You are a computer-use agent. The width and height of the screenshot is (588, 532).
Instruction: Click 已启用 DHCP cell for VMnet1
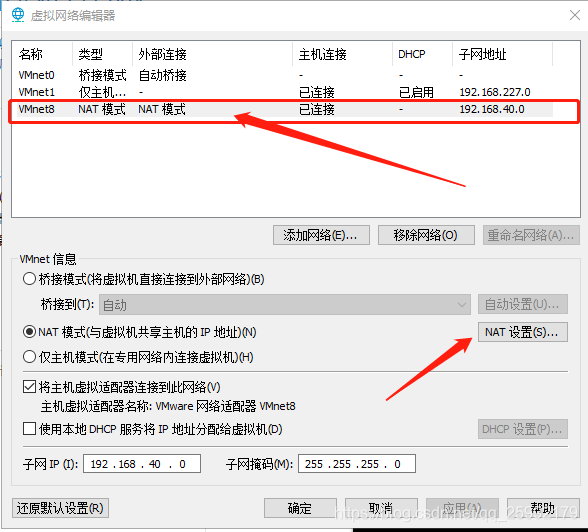click(416, 92)
